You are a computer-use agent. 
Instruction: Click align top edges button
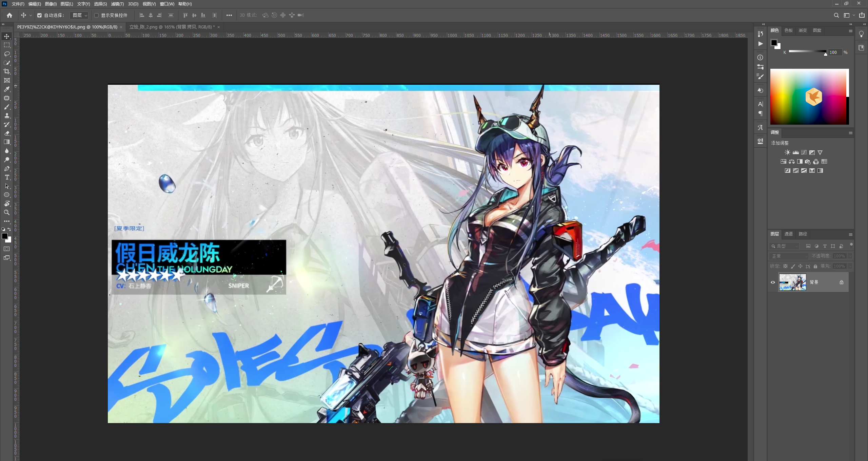(x=185, y=15)
